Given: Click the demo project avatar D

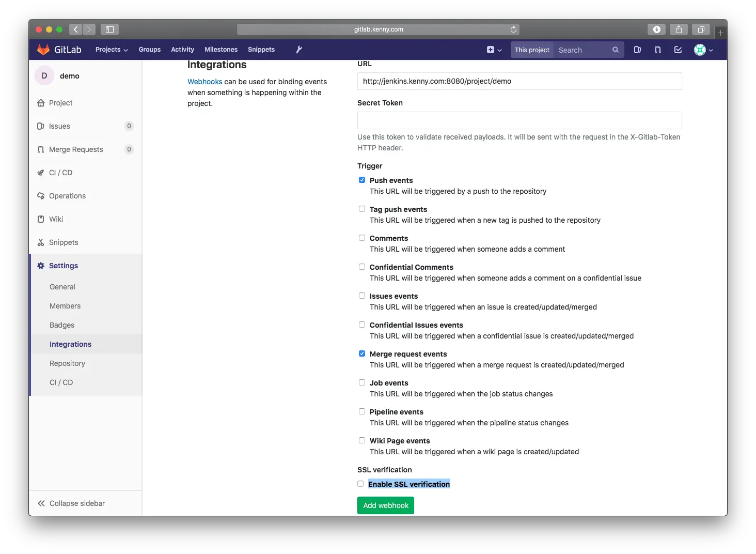Looking at the screenshot, I should (44, 76).
